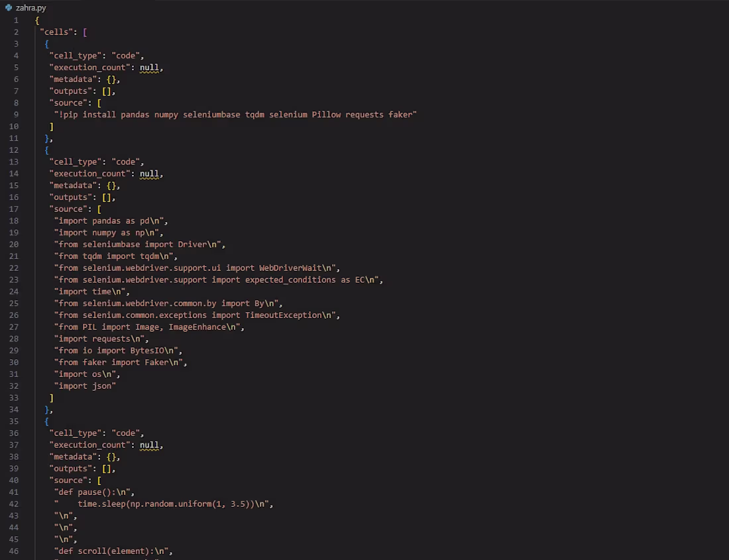Click line number 35 in the gutter

[14, 421]
